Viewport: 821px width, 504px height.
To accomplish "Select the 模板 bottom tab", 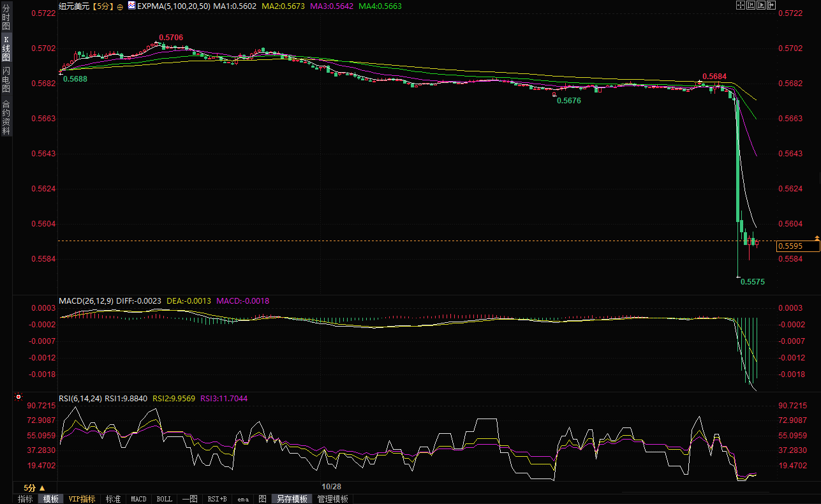I will pos(50,499).
